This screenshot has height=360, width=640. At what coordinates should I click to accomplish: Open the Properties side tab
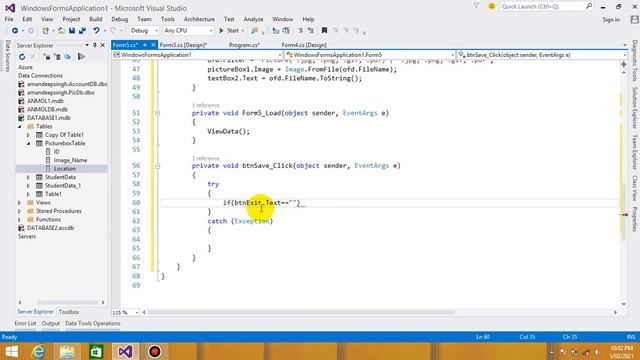635,219
